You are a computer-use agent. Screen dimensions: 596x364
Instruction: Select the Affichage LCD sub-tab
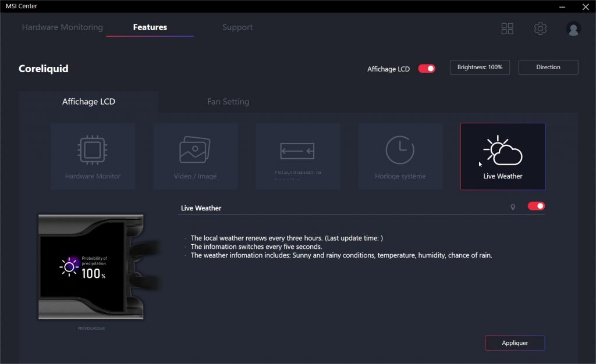(x=88, y=101)
